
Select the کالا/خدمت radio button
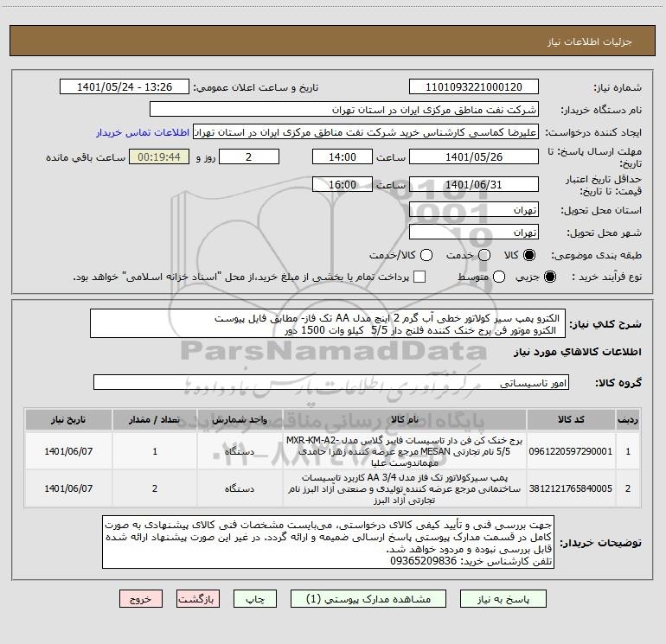tap(426, 255)
